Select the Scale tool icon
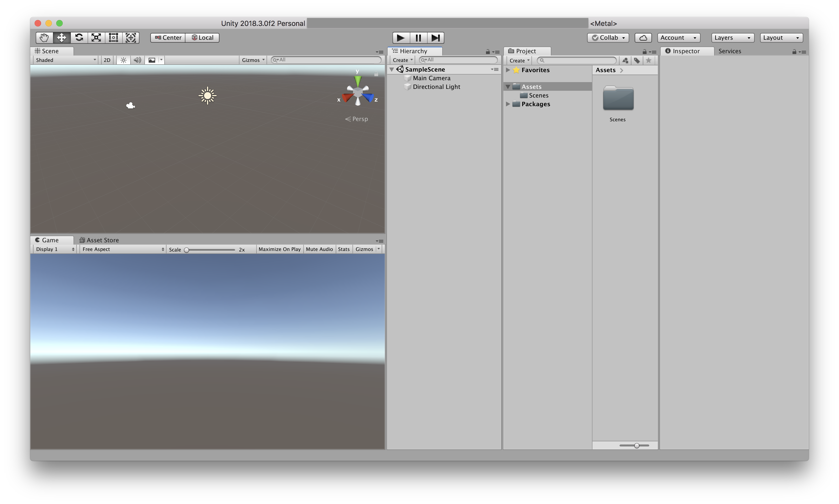The width and height of the screenshot is (839, 504). (x=96, y=38)
